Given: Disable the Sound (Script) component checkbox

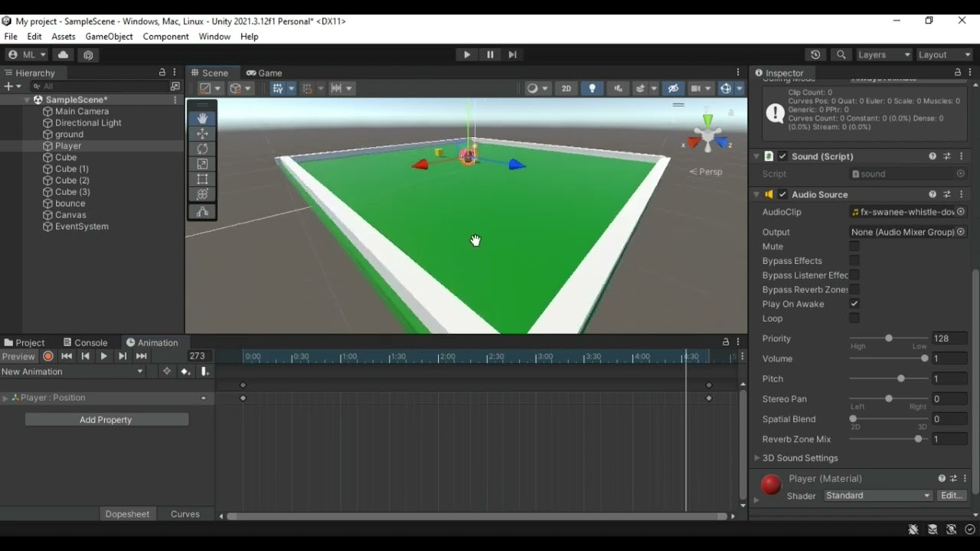Looking at the screenshot, I should (x=782, y=156).
